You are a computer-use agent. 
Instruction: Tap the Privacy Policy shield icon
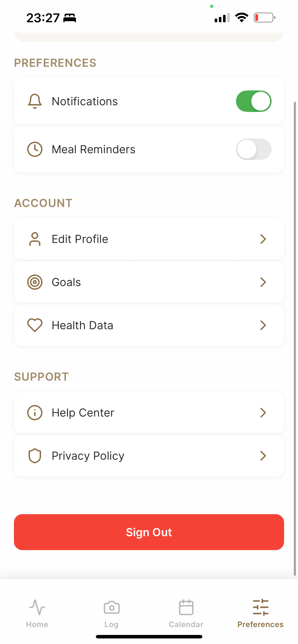pos(35,456)
